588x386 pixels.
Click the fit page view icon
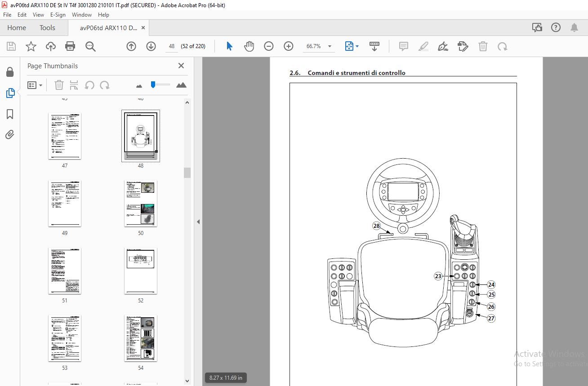pos(349,46)
